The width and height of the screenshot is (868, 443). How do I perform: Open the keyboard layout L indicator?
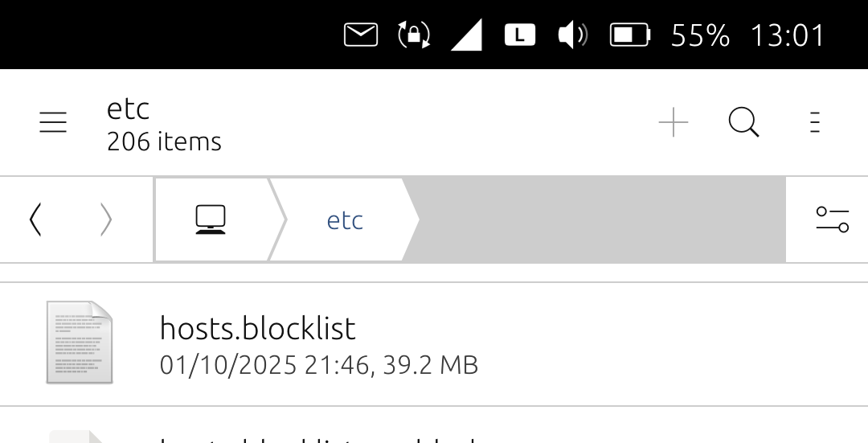519,35
